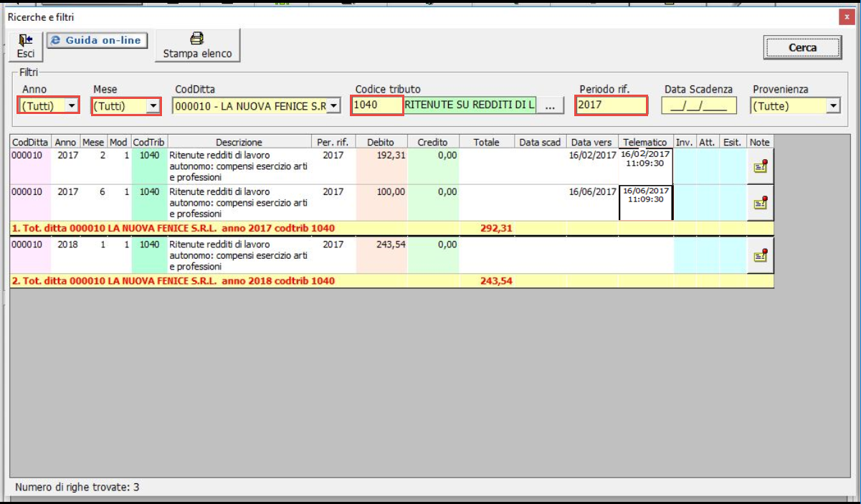Open the CodDitta company dropdown

[x=333, y=106]
